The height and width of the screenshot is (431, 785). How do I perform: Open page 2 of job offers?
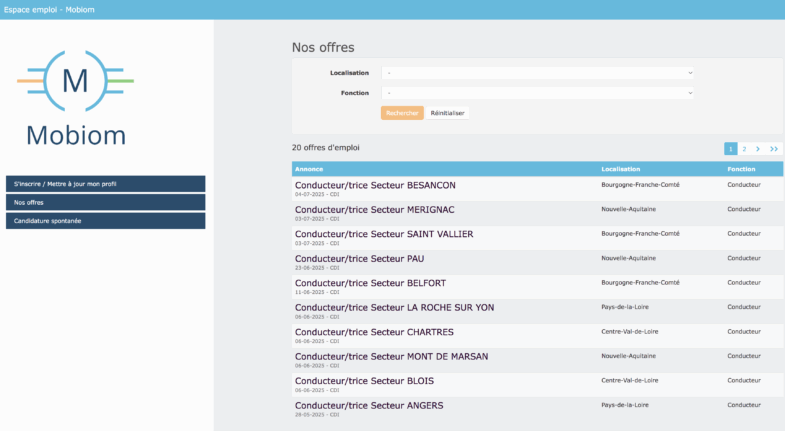[744, 149]
